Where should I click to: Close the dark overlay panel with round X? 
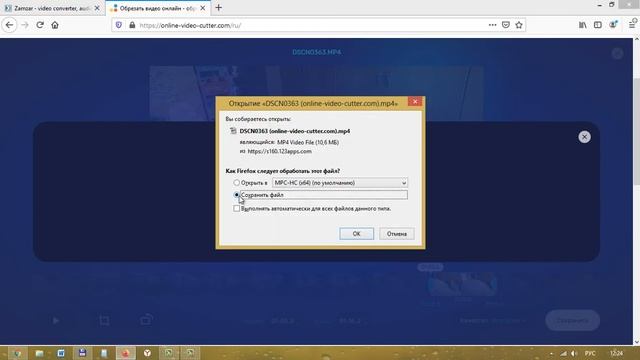coord(584,137)
